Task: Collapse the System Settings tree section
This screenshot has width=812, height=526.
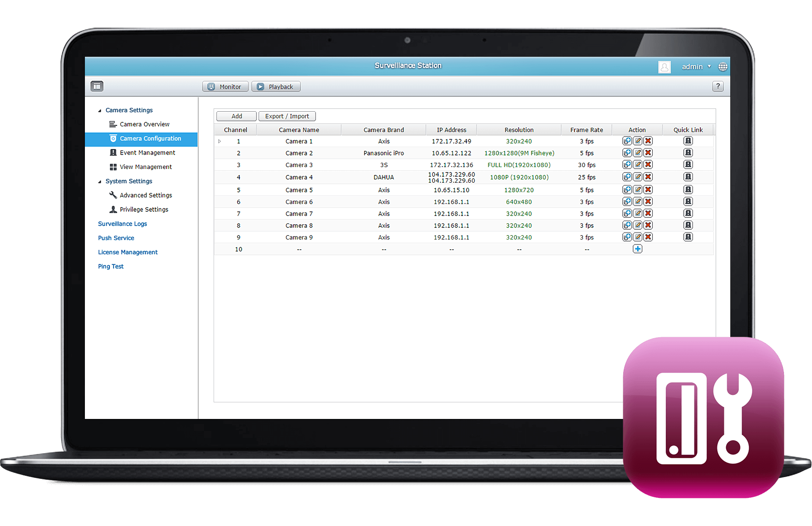Action: click(100, 182)
